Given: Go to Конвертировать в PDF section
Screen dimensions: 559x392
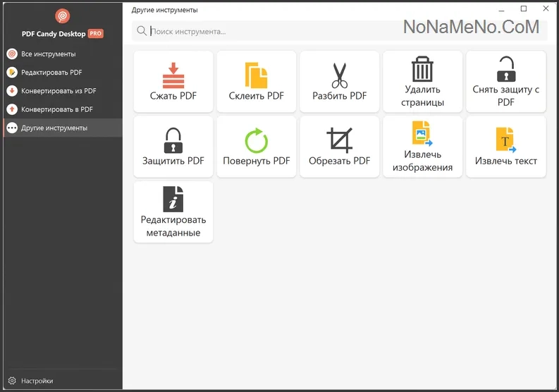Looking at the screenshot, I should coord(56,109).
